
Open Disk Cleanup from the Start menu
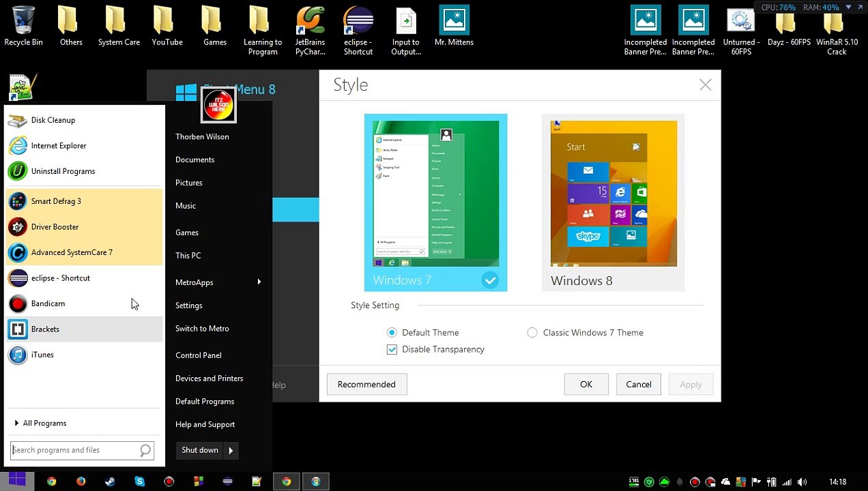point(83,120)
